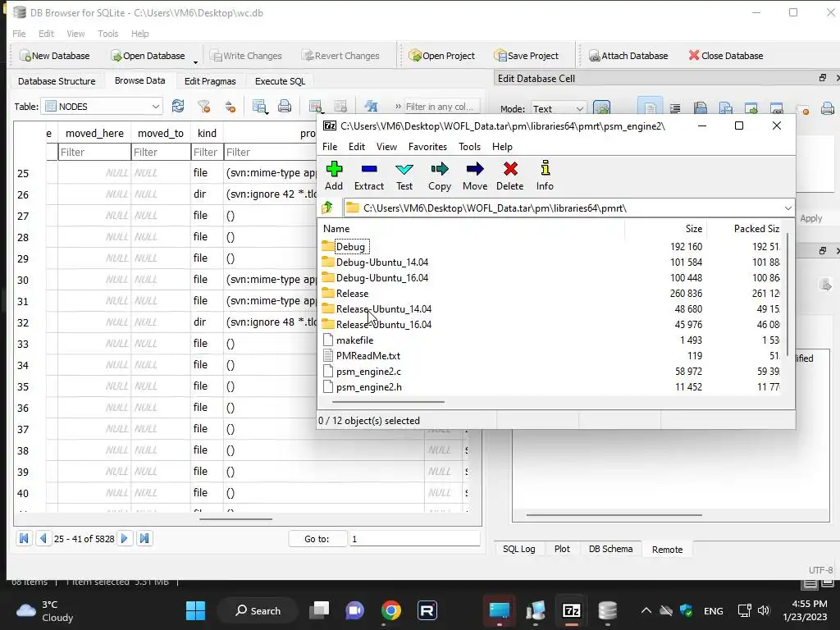Viewport: 840px width, 630px height.
Task: Click the Windows Start button
Action: click(x=195, y=610)
